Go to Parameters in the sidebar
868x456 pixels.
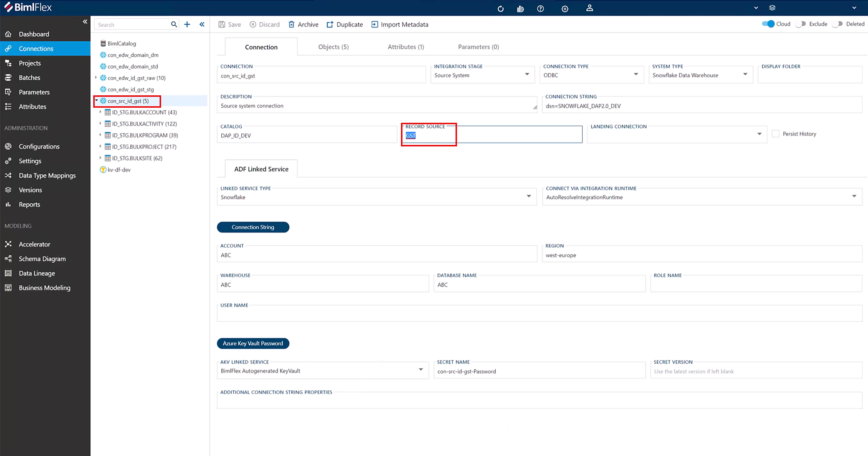(x=45, y=92)
